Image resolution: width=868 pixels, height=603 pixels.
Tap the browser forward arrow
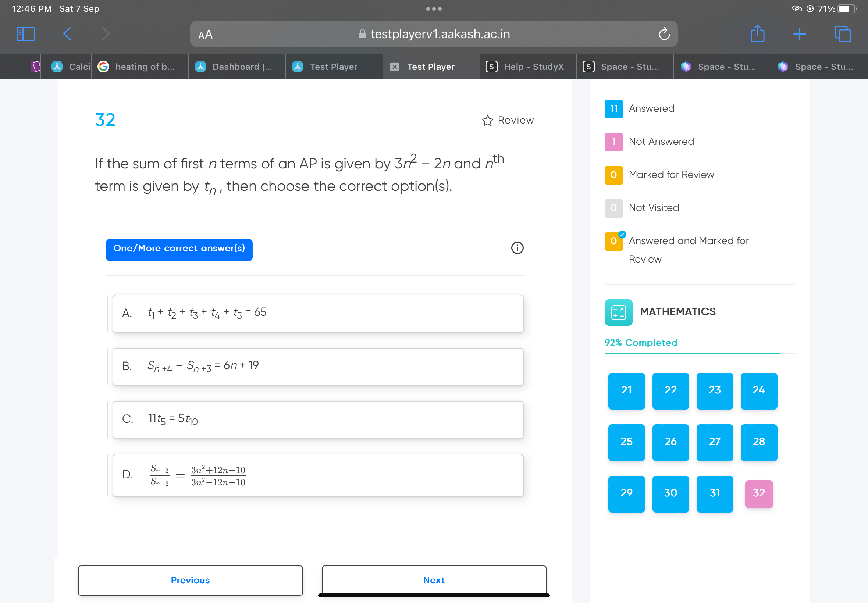(106, 34)
